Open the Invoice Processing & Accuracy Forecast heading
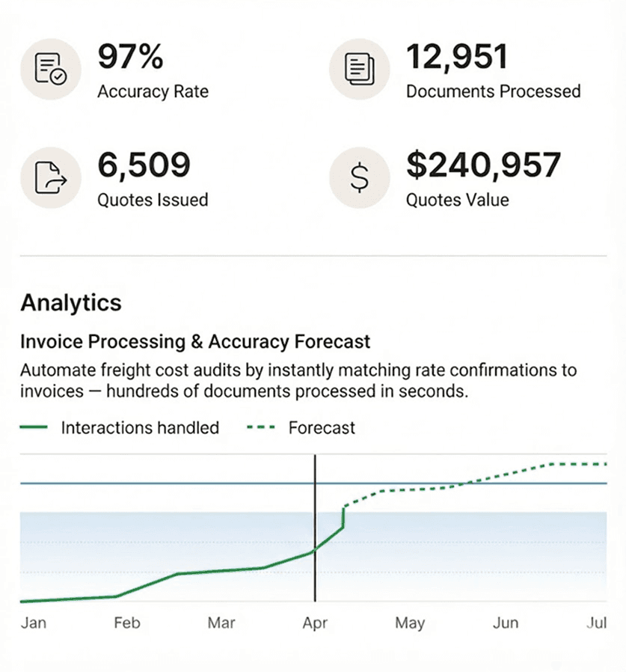The height and width of the screenshot is (672, 626). (x=194, y=341)
